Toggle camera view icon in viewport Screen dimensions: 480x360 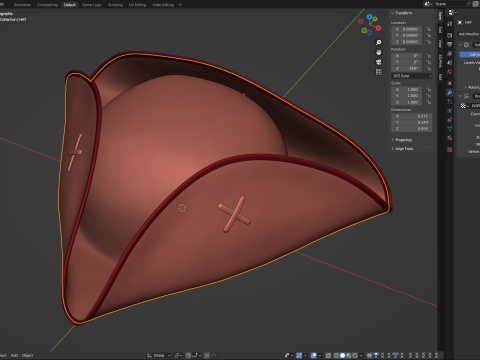(379, 62)
